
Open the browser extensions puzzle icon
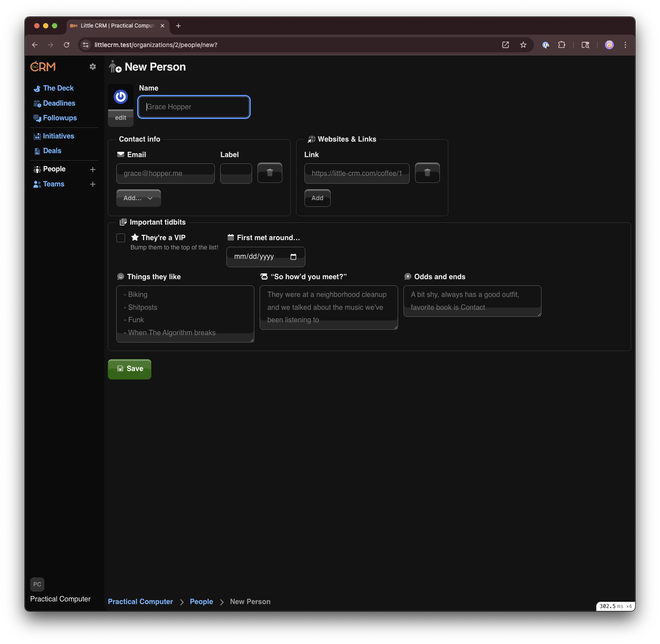[x=561, y=45]
